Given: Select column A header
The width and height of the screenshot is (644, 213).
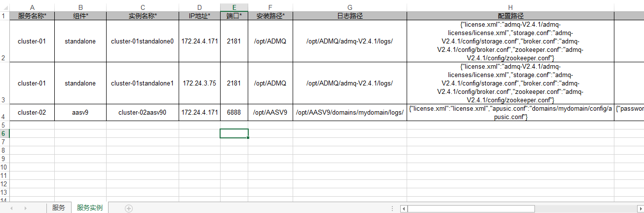Looking at the screenshot, I should click(x=32, y=7).
